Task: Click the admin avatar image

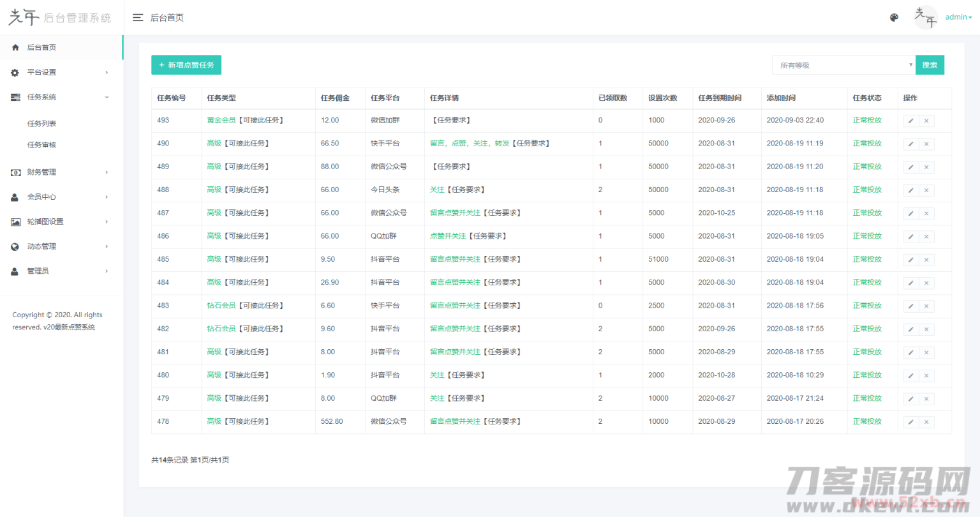Action: 926,18
